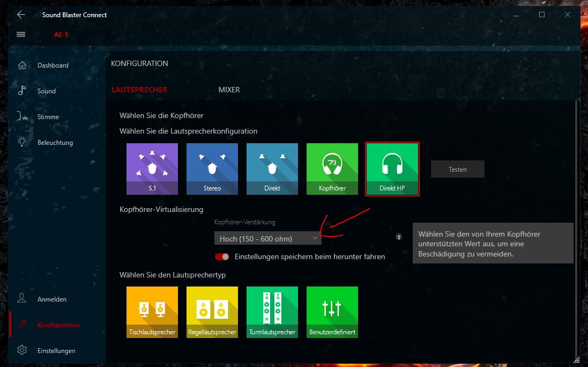Click the Testen button
The width and height of the screenshot is (588, 367).
tap(458, 169)
